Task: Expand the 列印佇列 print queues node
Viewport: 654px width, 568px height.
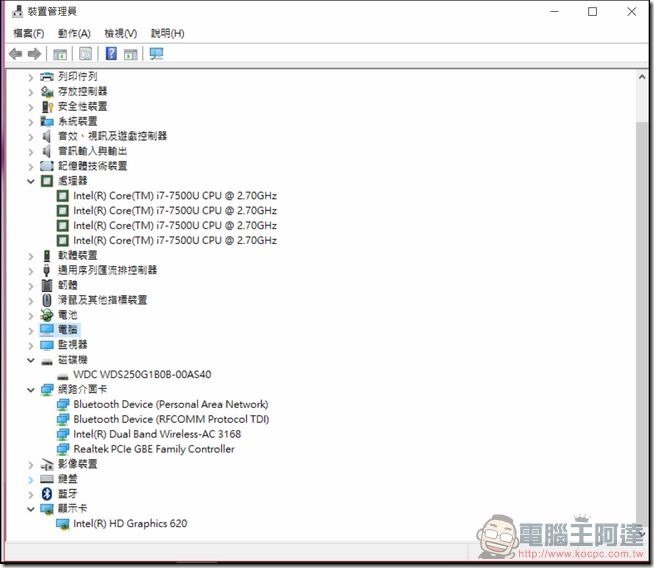Action: [30, 77]
